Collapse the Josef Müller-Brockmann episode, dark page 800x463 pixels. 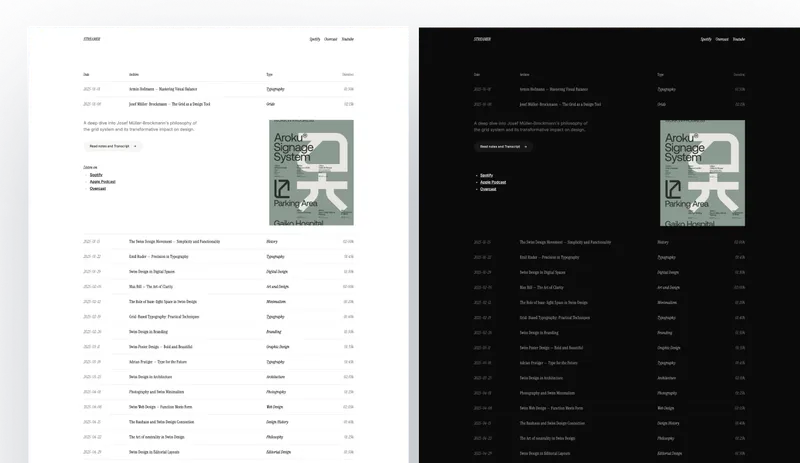pyautogui.click(x=560, y=104)
